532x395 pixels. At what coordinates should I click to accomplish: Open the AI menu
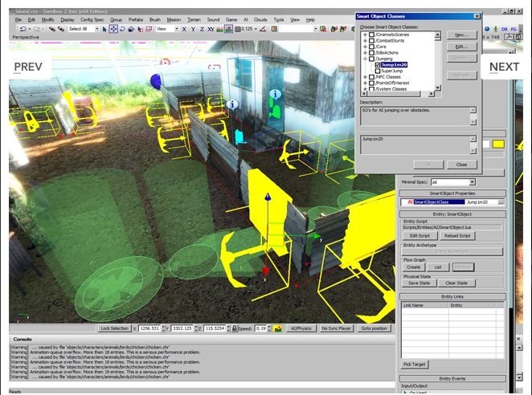pyautogui.click(x=246, y=20)
